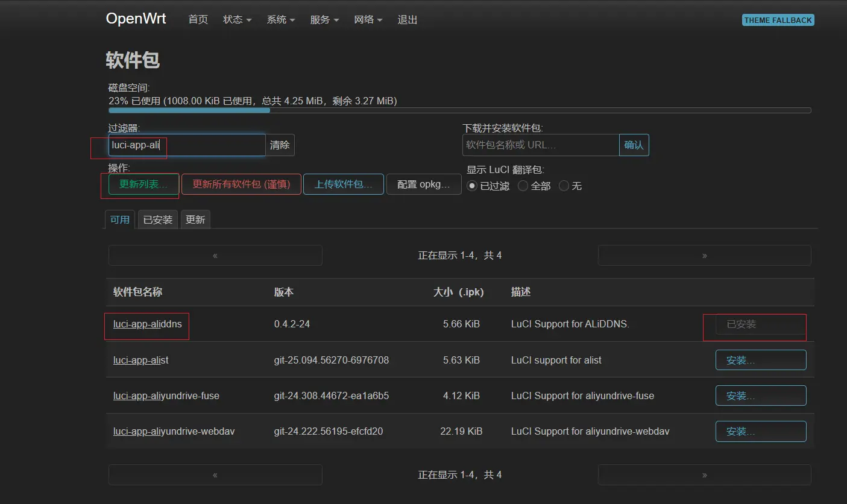
Task: Open the 状态 dropdown menu
Action: coord(237,20)
